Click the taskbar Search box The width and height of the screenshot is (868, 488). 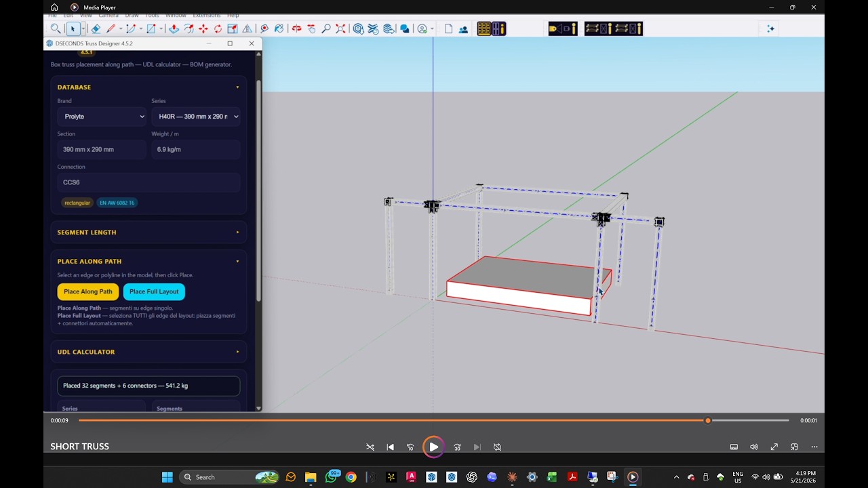point(230,477)
